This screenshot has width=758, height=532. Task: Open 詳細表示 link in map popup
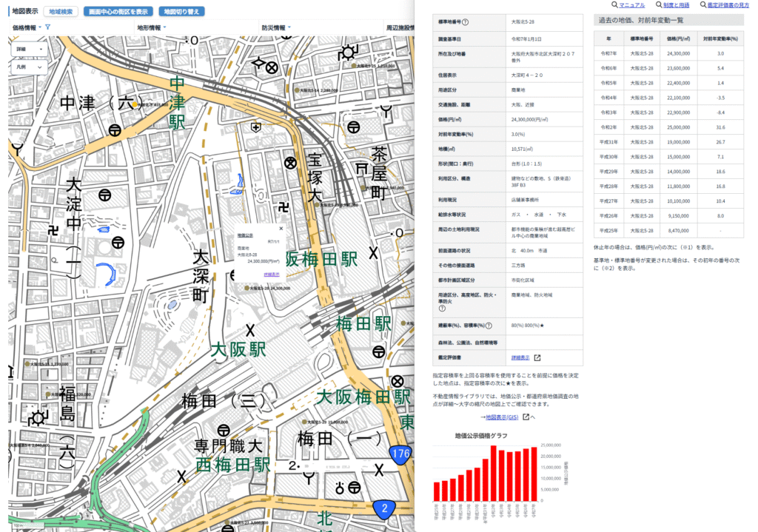click(272, 274)
